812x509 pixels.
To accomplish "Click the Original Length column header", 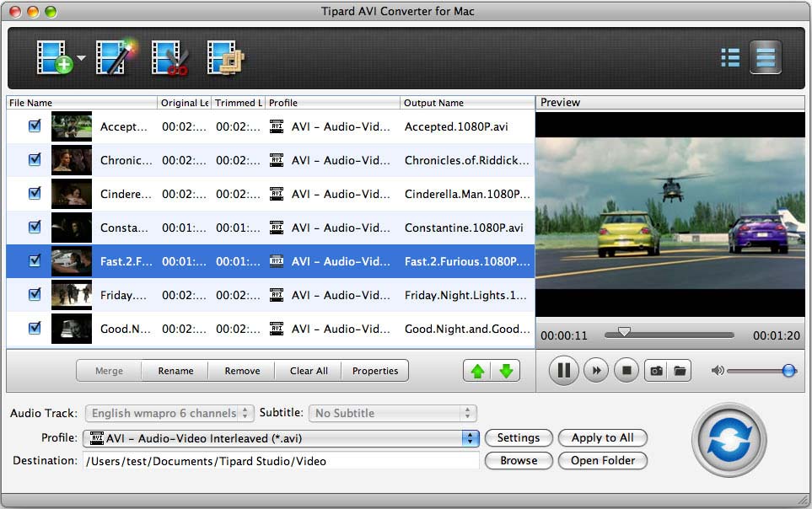I will [x=185, y=103].
